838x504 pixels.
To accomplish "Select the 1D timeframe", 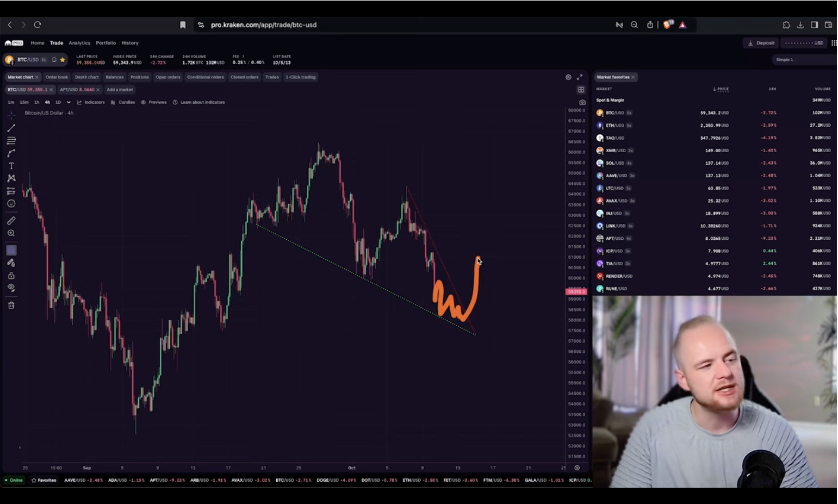I will (x=58, y=102).
